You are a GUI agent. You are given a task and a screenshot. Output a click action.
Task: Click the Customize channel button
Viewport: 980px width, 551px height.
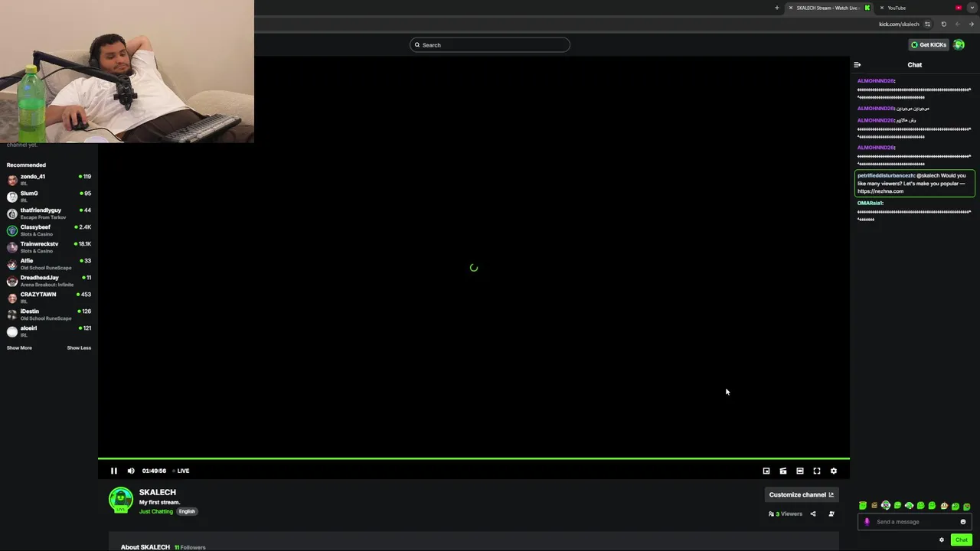click(x=801, y=494)
